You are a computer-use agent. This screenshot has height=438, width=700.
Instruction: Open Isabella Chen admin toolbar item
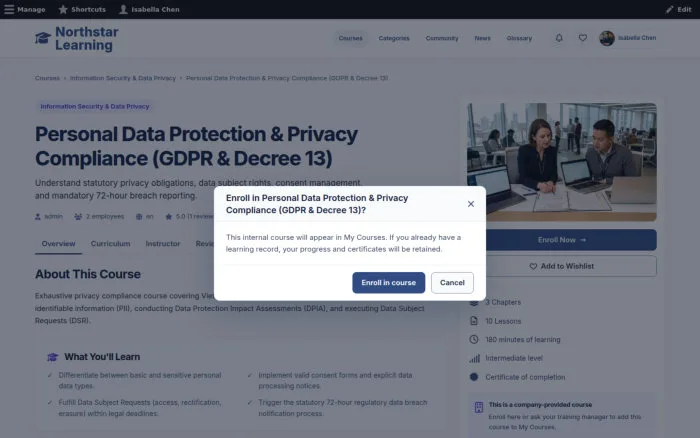149,9
